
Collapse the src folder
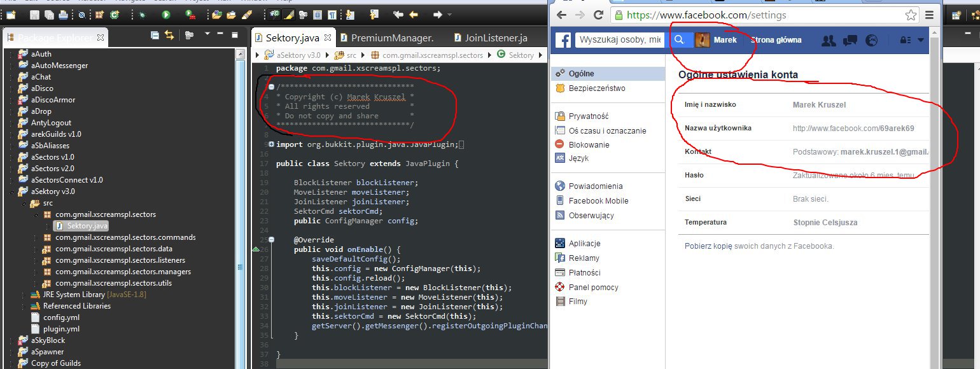pos(22,203)
